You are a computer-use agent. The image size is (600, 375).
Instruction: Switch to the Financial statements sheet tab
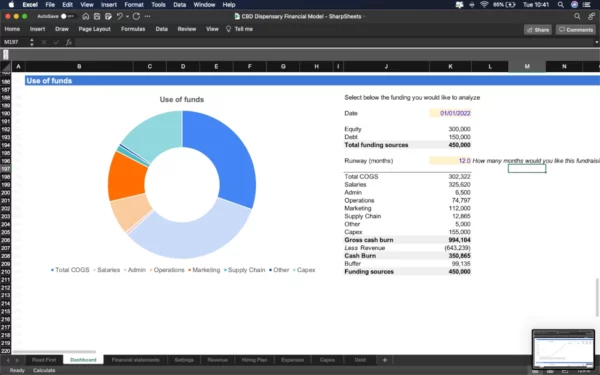135,360
